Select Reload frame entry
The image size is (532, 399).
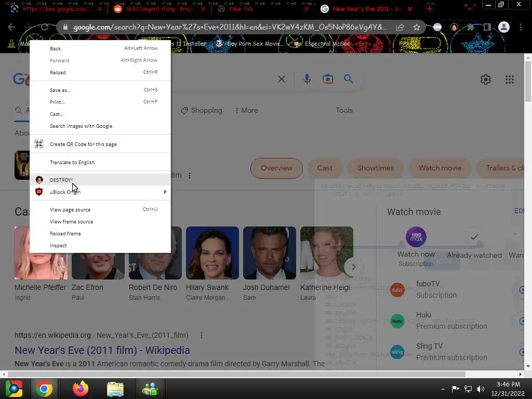click(100, 233)
